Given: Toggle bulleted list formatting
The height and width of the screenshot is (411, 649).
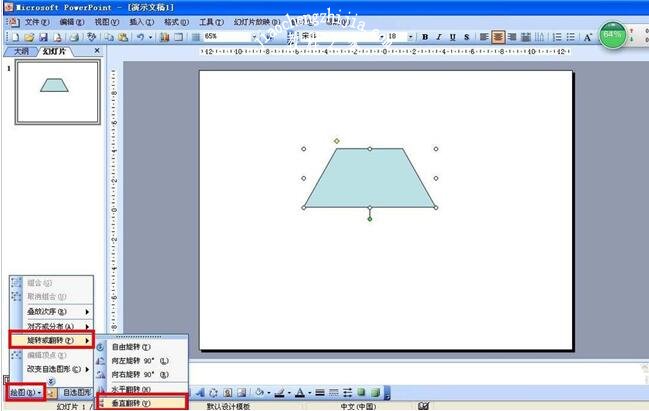Looking at the screenshot, I should point(571,37).
